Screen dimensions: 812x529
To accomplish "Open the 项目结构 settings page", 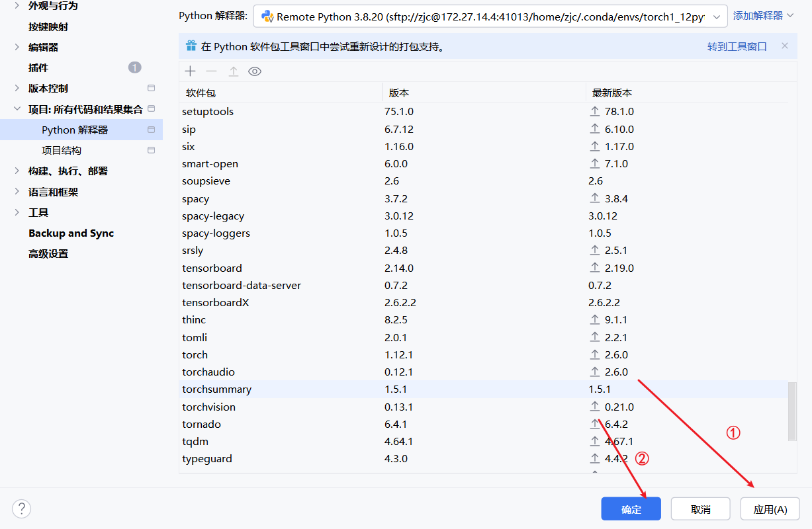I will [62, 150].
